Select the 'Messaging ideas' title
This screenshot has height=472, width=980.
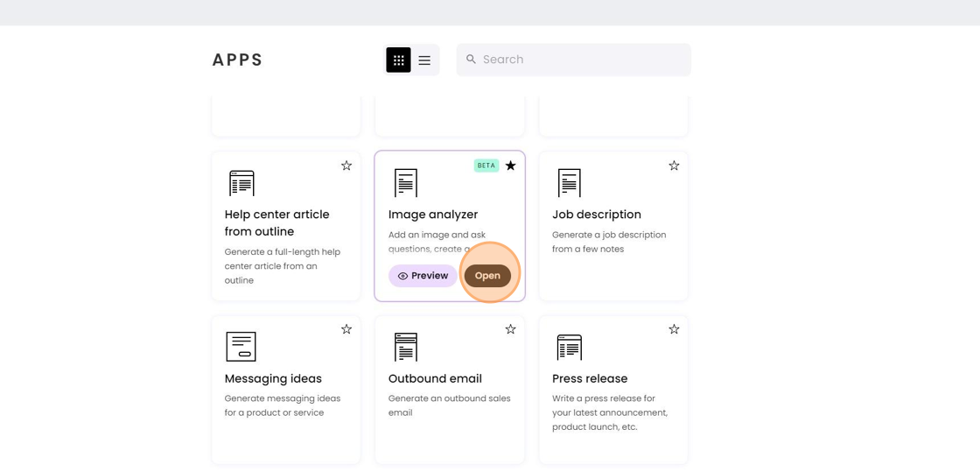click(x=273, y=379)
